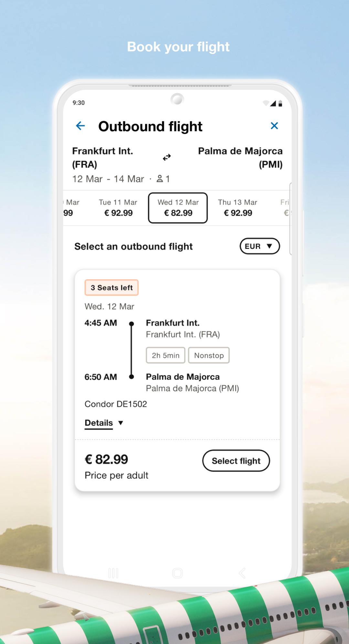Choose the Wed 12 Mar date tab
This screenshot has height=644, width=349.
(x=178, y=208)
